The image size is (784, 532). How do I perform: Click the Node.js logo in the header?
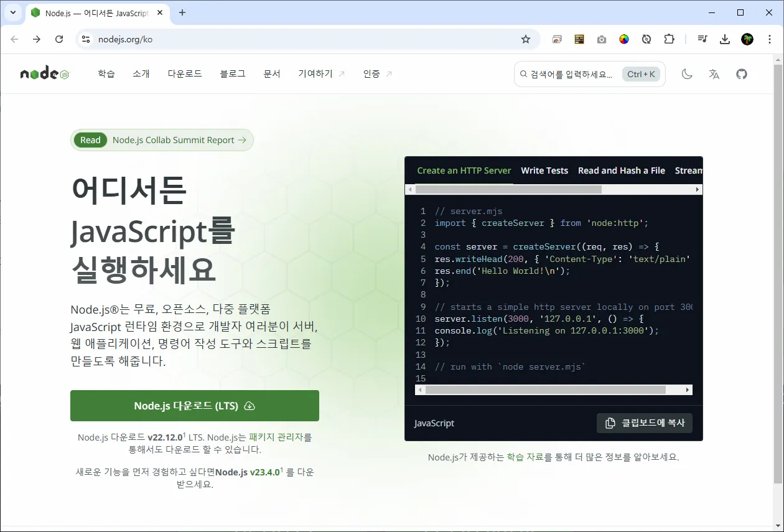tap(45, 74)
